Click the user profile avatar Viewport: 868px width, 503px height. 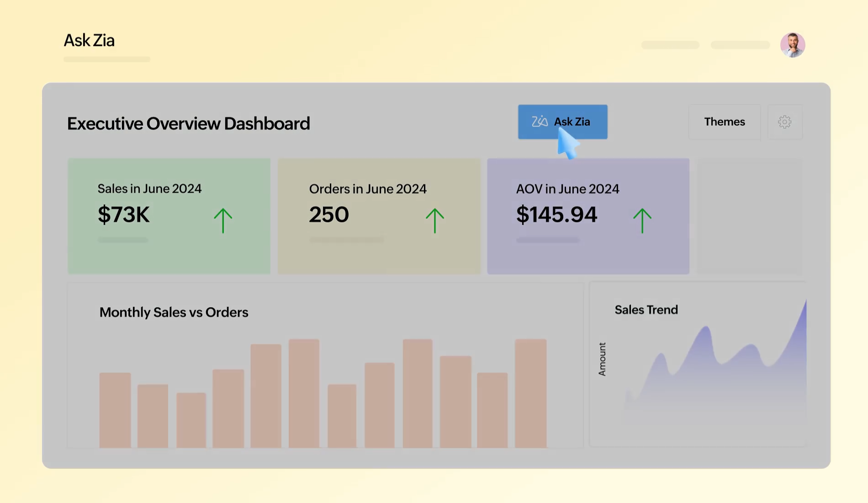[793, 44]
